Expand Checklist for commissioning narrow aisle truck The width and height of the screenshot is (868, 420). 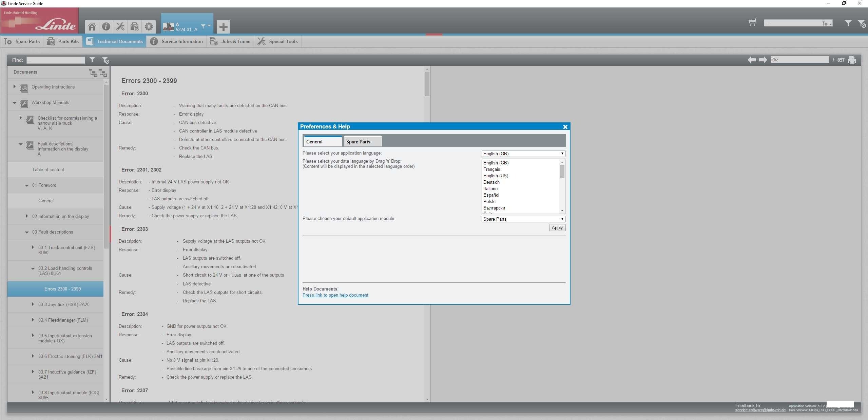point(20,118)
